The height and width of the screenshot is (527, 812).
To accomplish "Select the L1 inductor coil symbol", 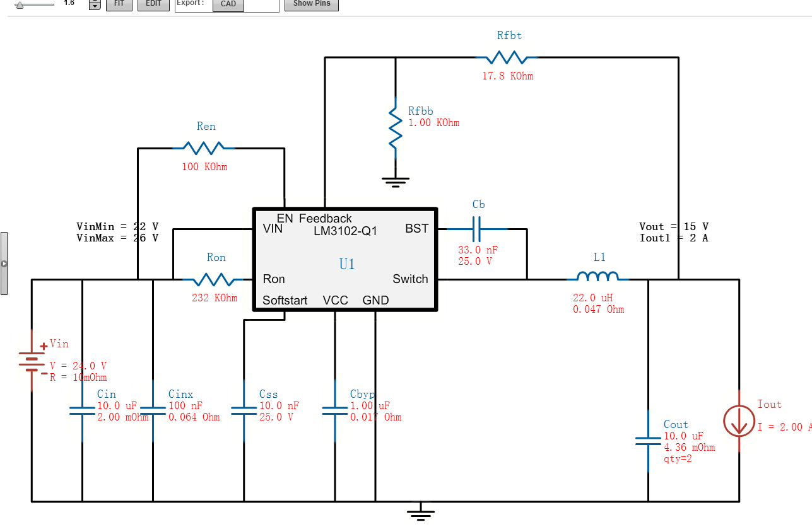I will pyautogui.click(x=597, y=276).
